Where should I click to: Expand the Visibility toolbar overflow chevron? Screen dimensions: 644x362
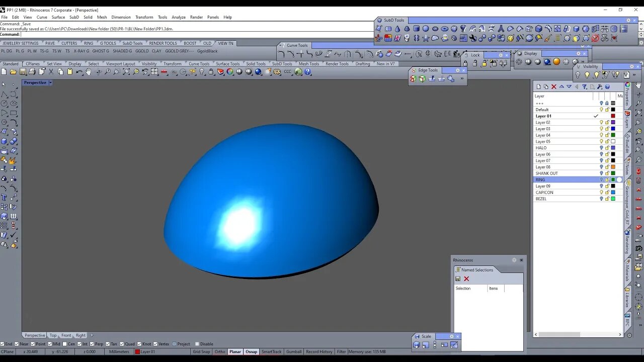click(634, 74)
